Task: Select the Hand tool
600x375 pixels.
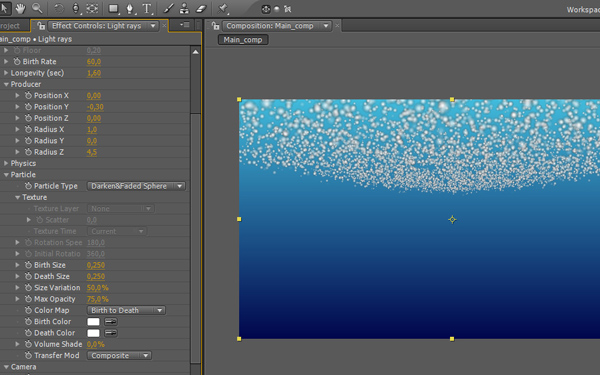Action: tap(20, 8)
